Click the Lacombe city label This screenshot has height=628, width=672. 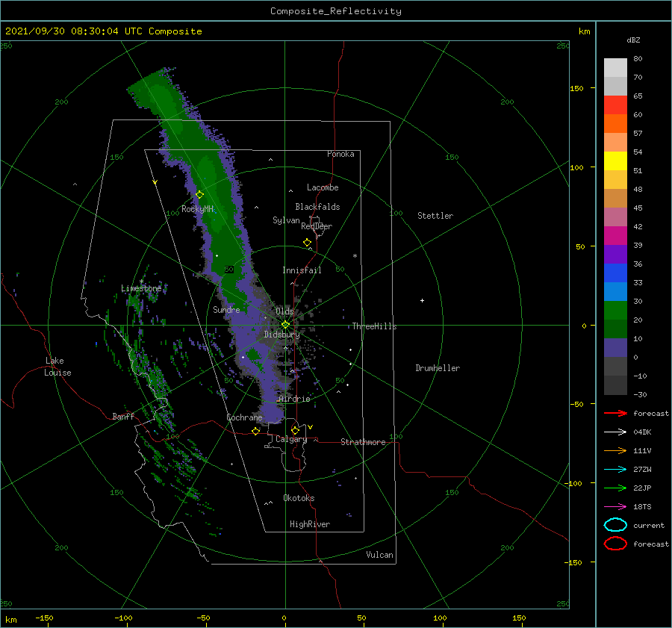(x=323, y=187)
